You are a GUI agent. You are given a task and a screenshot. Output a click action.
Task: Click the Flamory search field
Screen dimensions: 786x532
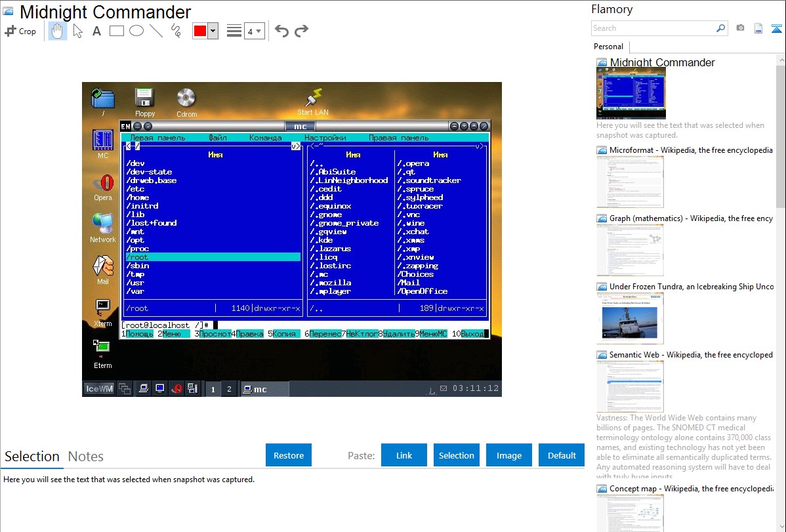tap(653, 28)
